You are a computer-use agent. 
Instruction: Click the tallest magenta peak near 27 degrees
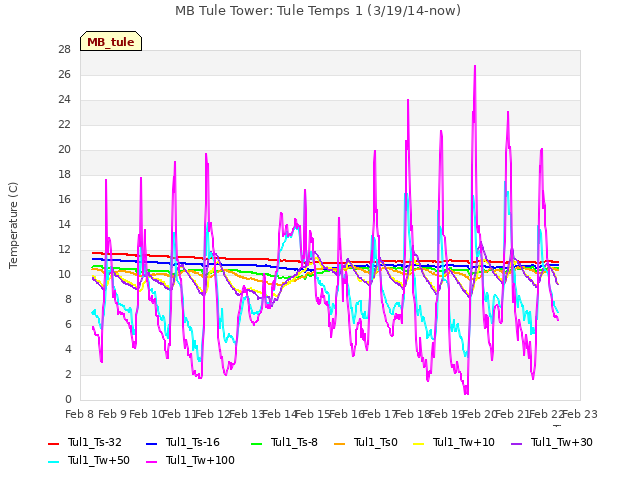click(475, 67)
